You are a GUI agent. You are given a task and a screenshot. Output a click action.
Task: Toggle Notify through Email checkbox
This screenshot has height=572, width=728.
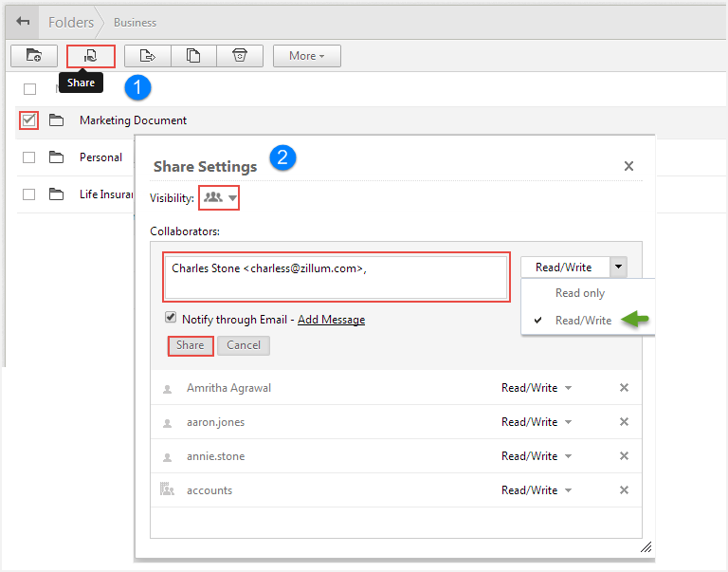pyautogui.click(x=171, y=319)
